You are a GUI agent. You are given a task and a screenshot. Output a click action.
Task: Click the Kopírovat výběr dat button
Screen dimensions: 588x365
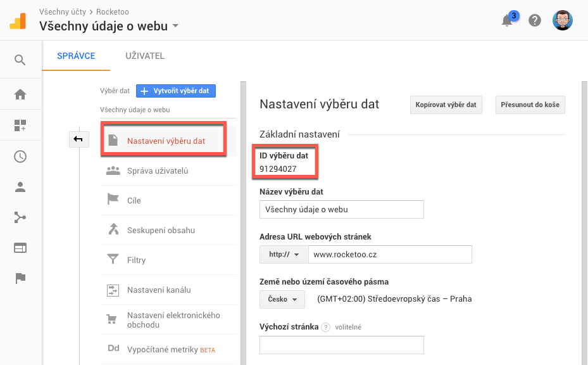pyautogui.click(x=446, y=105)
